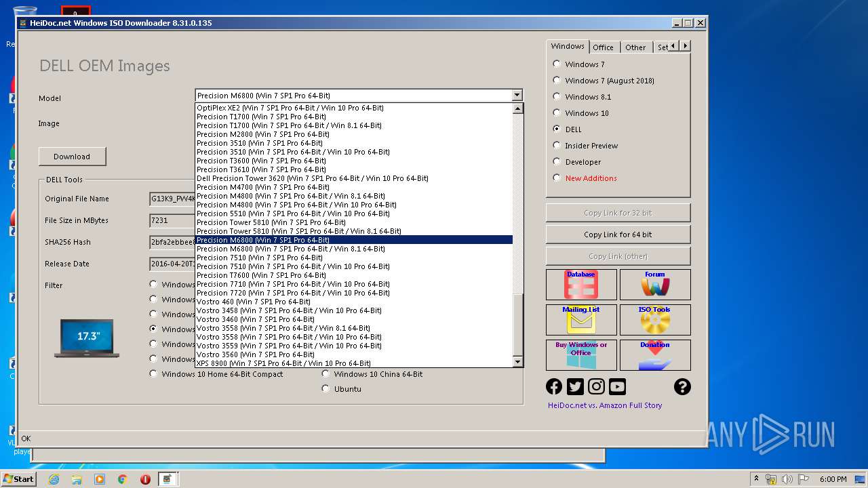Open File Explorer from the taskbar
Image resolution: width=868 pixels, height=488 pixels.
[77, 479]
